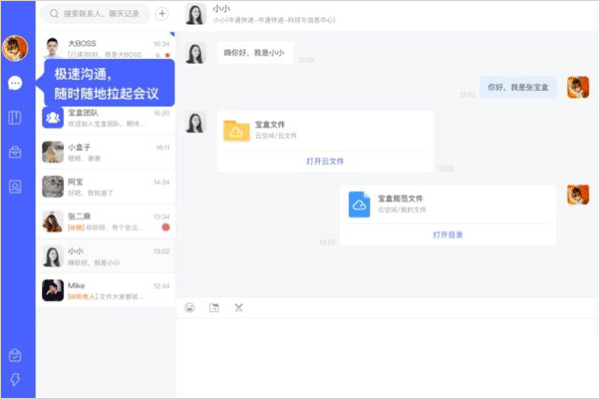600x399 pixels.
Task: Open the emoji picker in chat toolbar
Action: point(189,308)
